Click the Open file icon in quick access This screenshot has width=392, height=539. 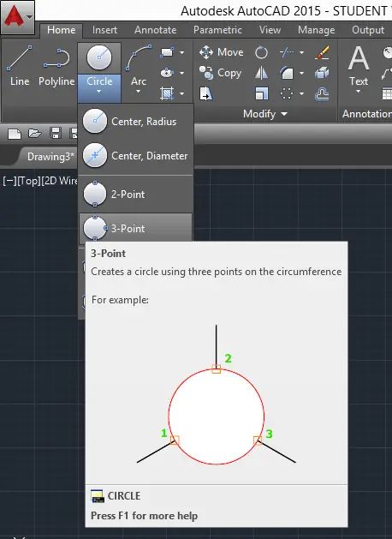35,133
